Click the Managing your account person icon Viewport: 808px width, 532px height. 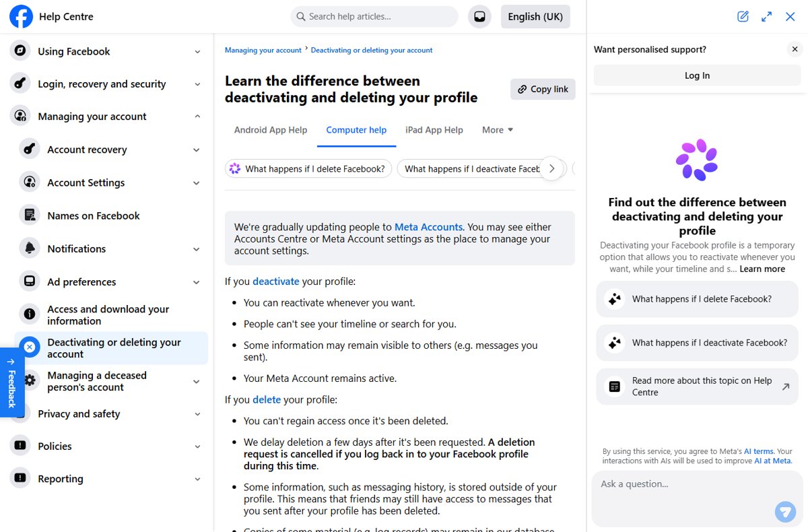pos(21,117)
